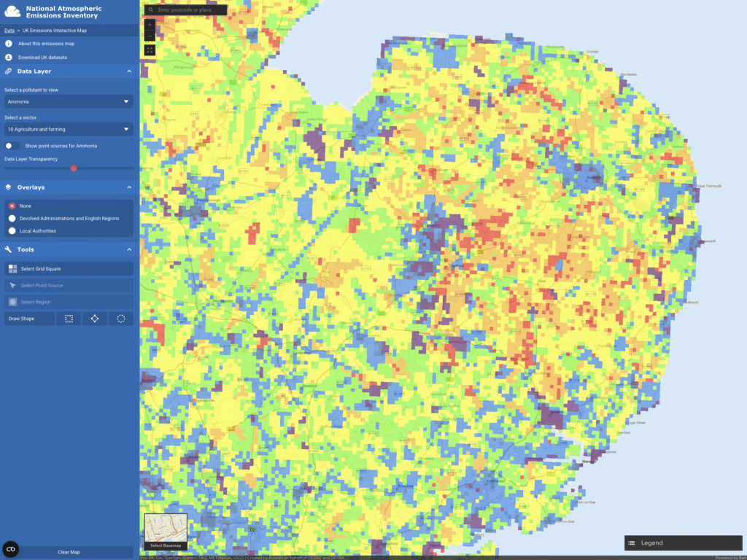Select Devolved Administrations and English Regions overlay
The image size is (747, 560).
click(12, 218)
